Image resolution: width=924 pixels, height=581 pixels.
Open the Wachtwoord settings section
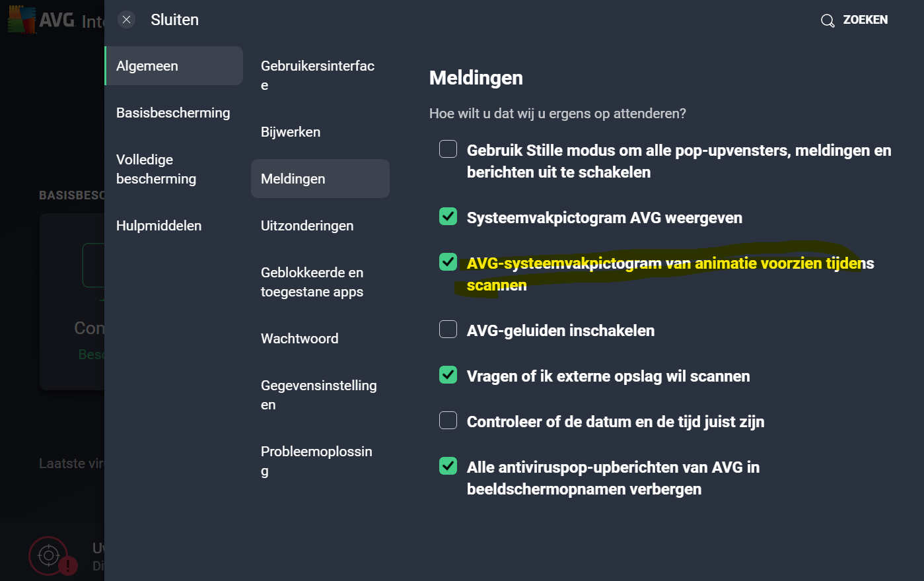pos(300,339)
